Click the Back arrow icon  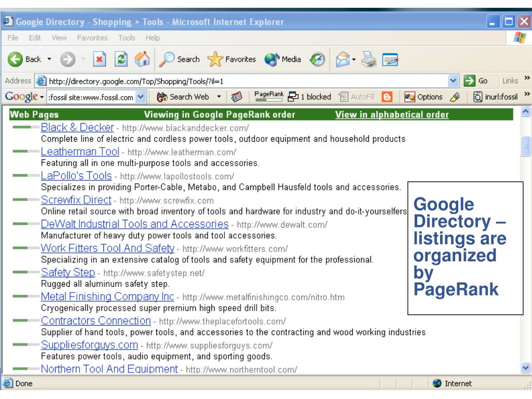point(15,59)
